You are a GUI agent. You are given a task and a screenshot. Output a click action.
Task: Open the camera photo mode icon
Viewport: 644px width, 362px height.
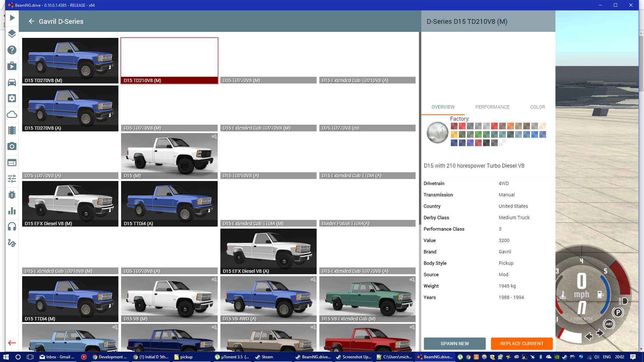click(12, 146)
